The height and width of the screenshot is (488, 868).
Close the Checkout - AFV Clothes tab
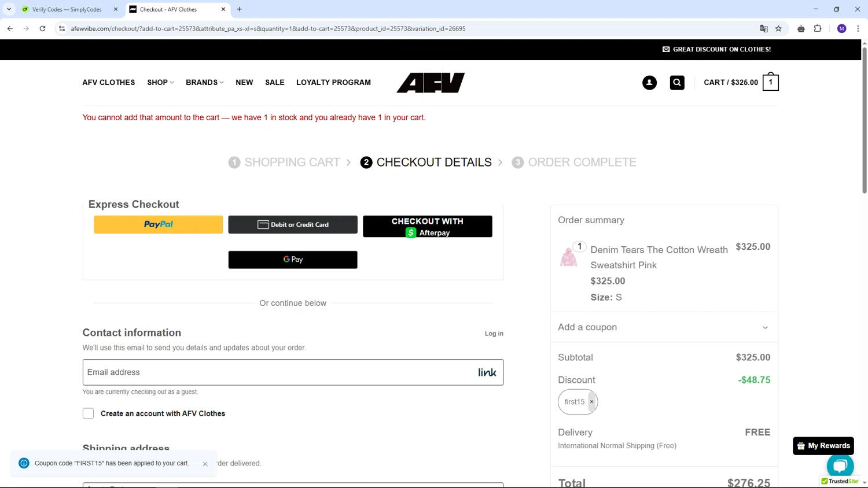[x=223, y=9]
